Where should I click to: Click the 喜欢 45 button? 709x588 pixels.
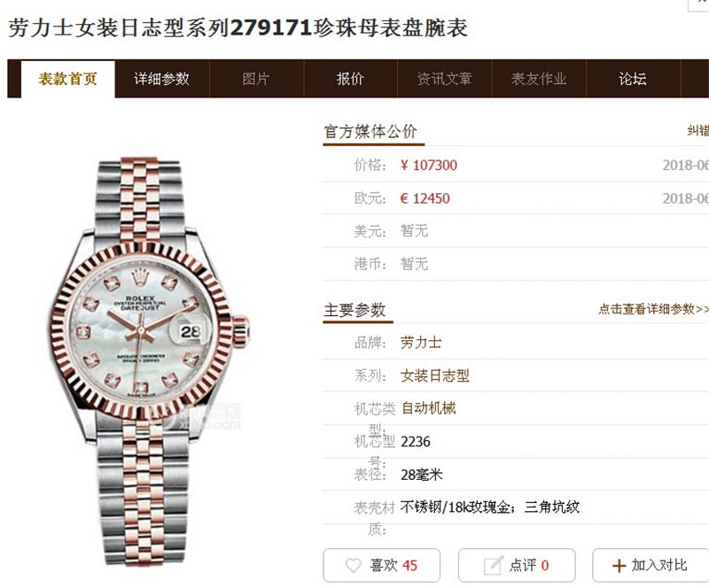click(382, 565)
